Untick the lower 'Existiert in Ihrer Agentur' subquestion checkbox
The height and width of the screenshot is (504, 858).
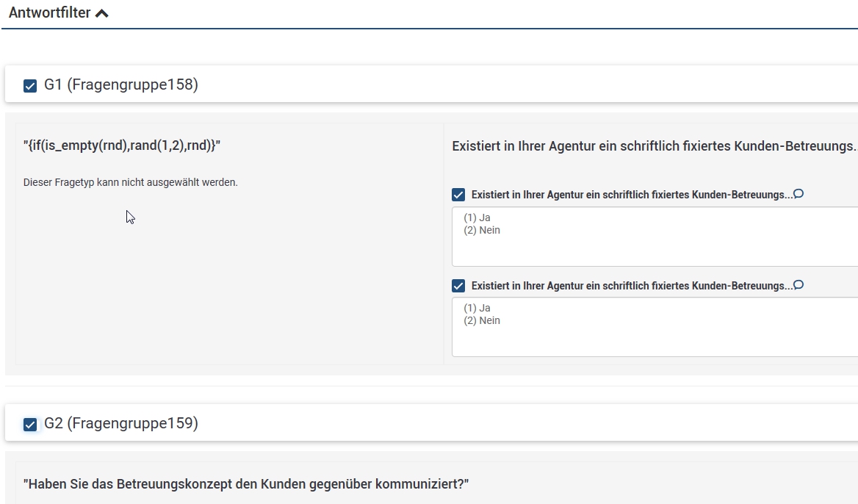click(x=458, y=286)
